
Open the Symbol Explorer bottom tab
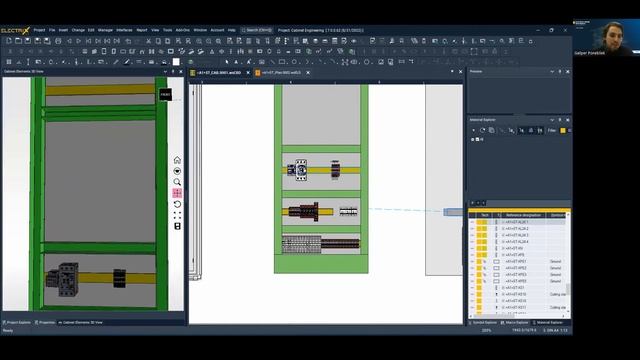point(482,322)
